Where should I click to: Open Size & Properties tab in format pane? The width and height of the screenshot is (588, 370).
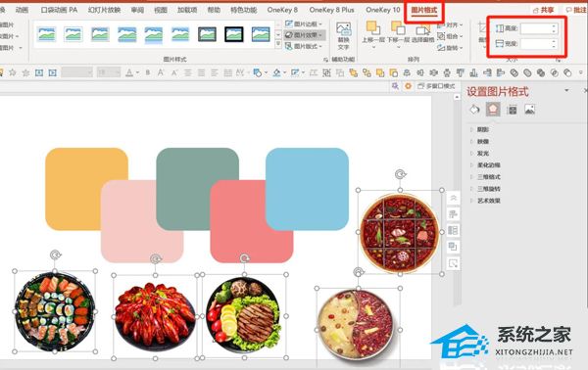pos(512,110)
